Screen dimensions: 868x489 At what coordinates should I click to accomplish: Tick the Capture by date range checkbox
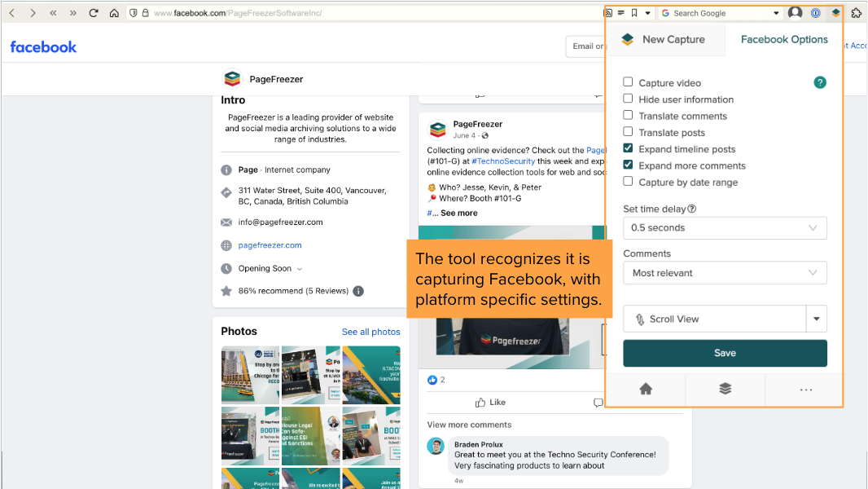[x=628, y=182]
